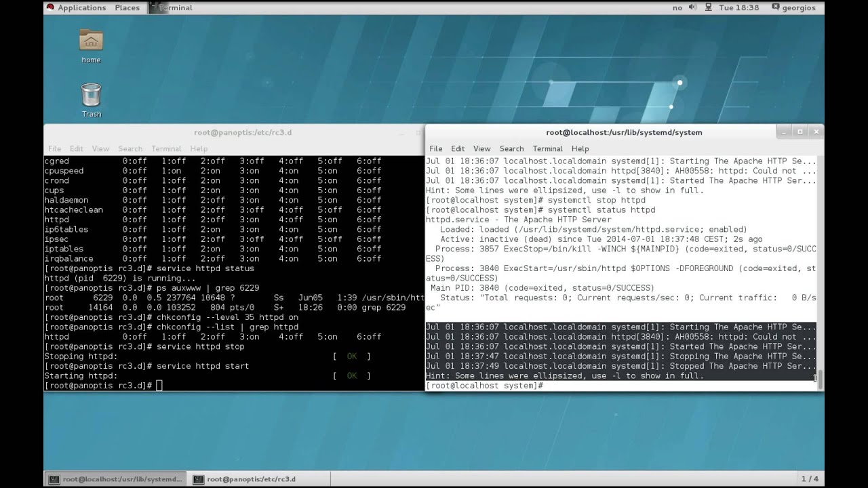
Task: Click the 'htcacheclean' service row
Action: click(213, 210)
